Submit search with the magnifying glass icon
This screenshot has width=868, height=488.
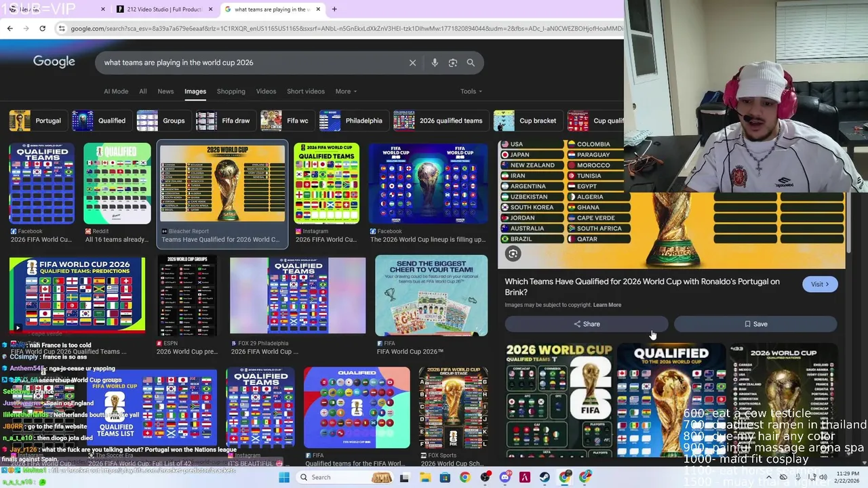click(471, 62)
